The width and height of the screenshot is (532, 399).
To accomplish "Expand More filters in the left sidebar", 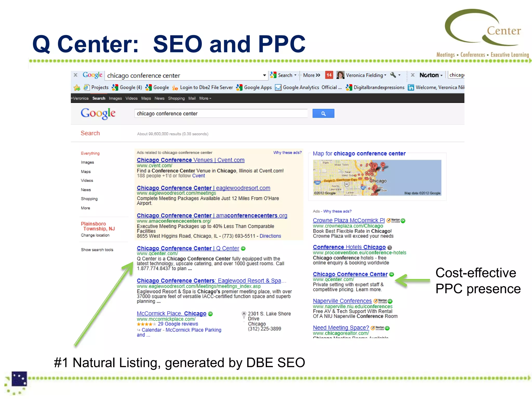I will coord(85,208).
